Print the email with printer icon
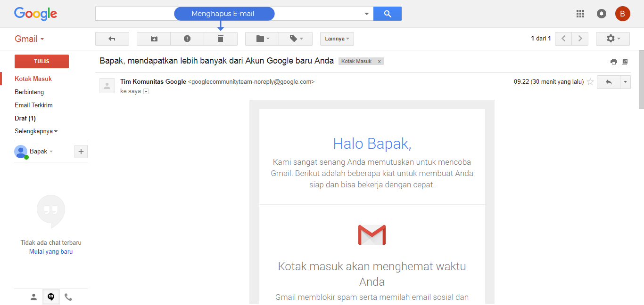Viewport: 644px width, 305px height. point(613,62)
